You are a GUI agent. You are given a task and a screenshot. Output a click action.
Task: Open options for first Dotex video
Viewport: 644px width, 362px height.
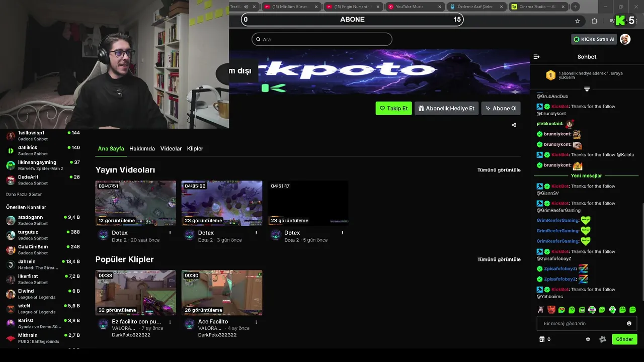click(170, 233)
